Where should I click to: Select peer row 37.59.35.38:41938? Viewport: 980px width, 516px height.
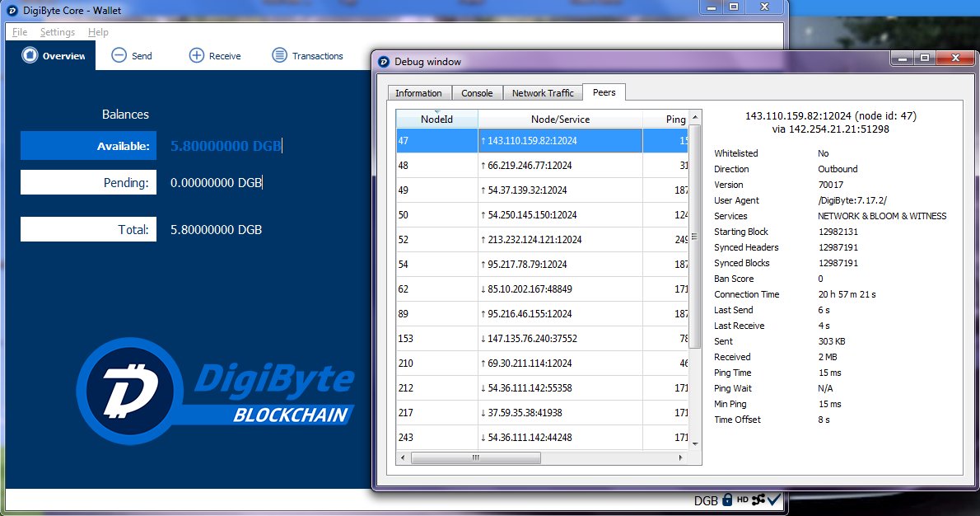click(x=543, y=412)
